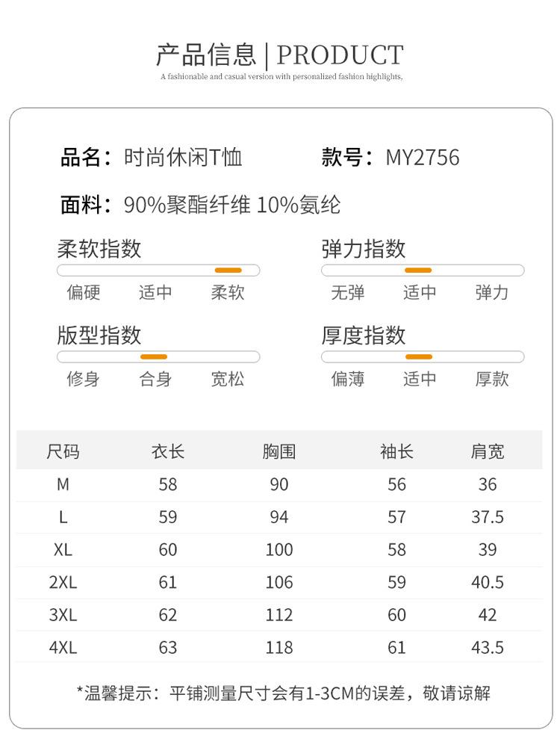560x748 pixels.
Task: Select the 宽松 fit label
Action: [x=228, y=380]
